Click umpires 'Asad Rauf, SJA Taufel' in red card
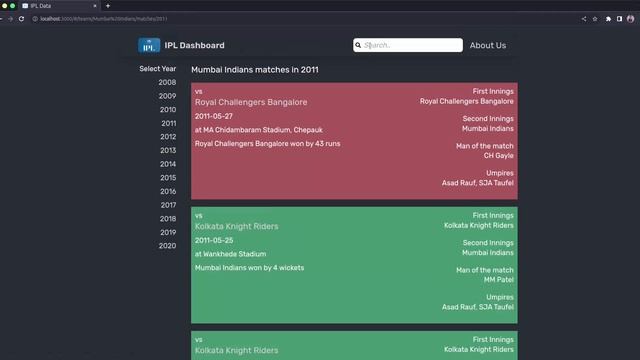The width and height of the screenshot is (640, 360). [478, 183]
